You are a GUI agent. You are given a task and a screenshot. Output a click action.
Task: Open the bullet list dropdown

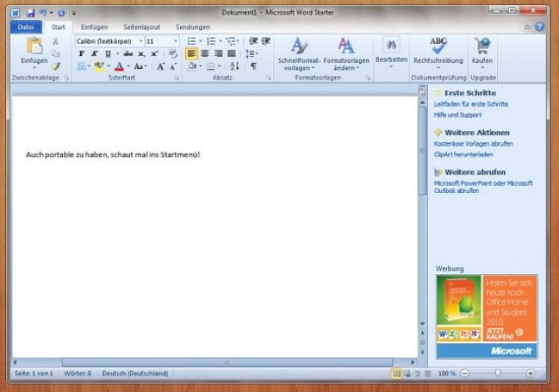click(x=200, y=41)
